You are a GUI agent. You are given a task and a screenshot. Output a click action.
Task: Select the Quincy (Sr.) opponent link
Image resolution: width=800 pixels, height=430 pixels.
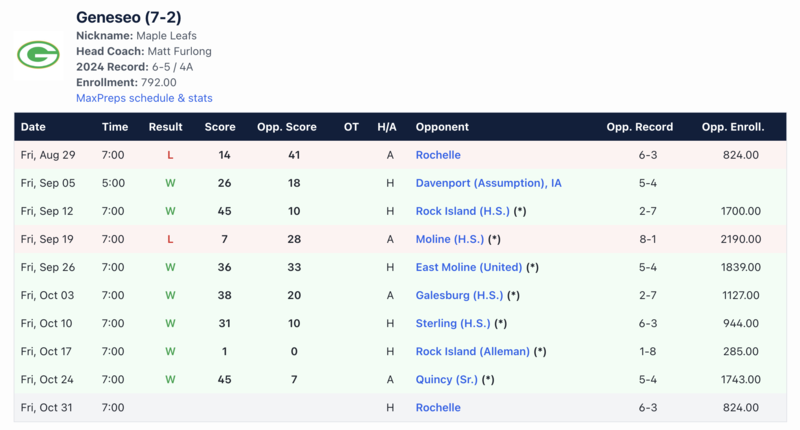tap(447, 379)
